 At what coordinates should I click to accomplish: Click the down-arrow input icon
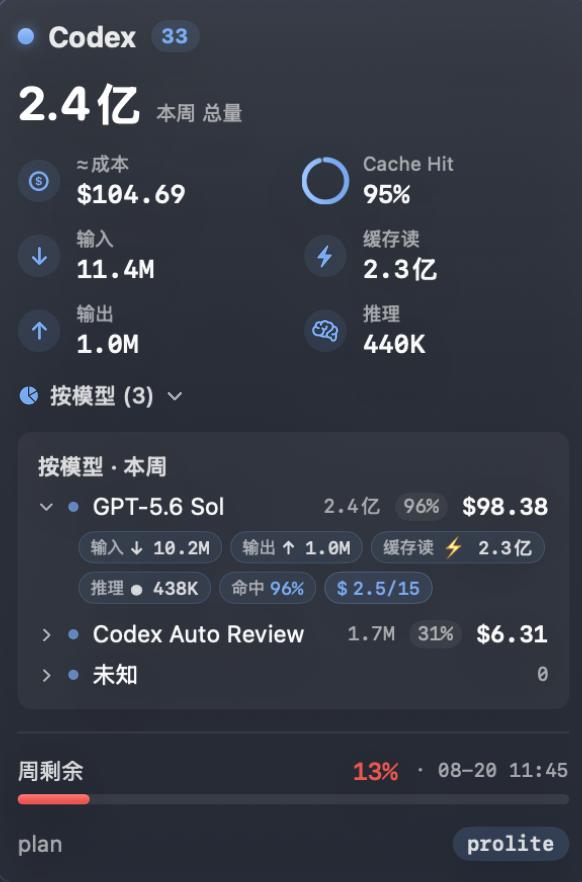coord(39,256)
